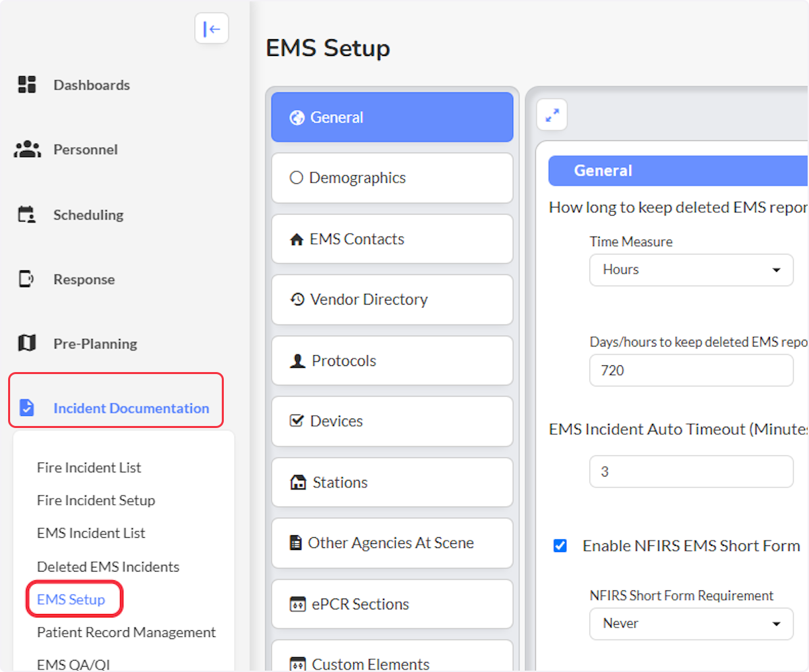The width and height of the screenshot is (809, 672).
Task: Click the Pre-Planning map icon
Action: [x=26, y=343]
